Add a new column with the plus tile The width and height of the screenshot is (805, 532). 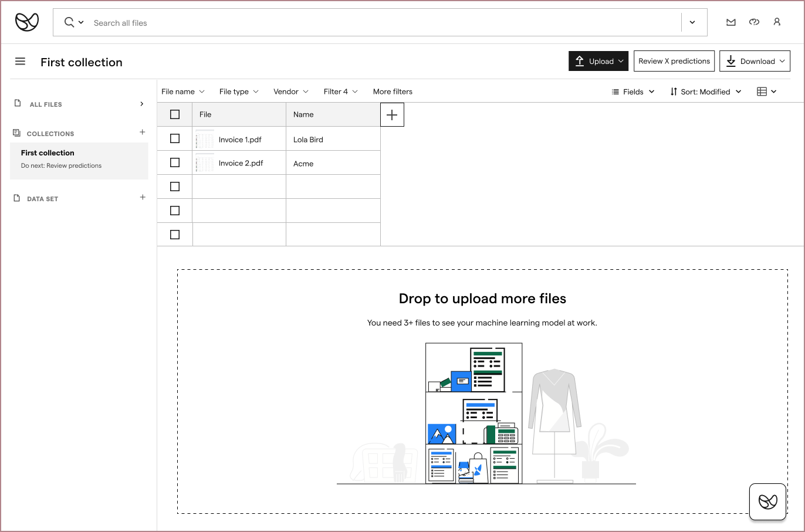(392, 114)
